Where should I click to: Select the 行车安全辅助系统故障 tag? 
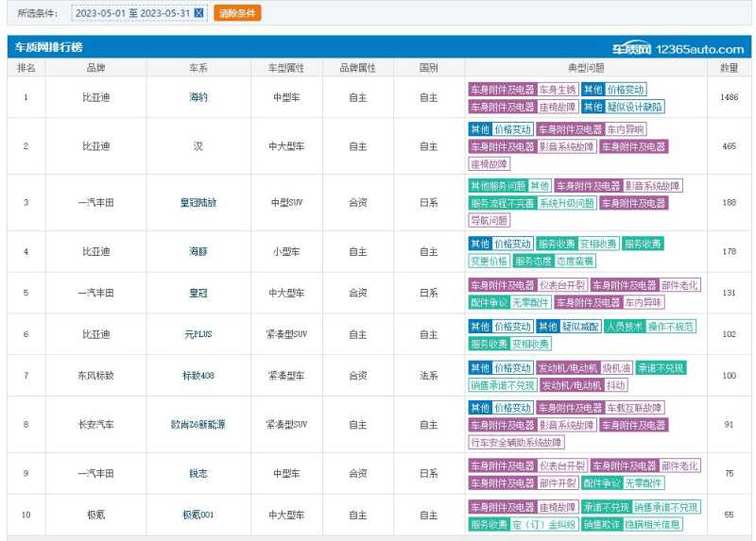(x=516, y=442)
